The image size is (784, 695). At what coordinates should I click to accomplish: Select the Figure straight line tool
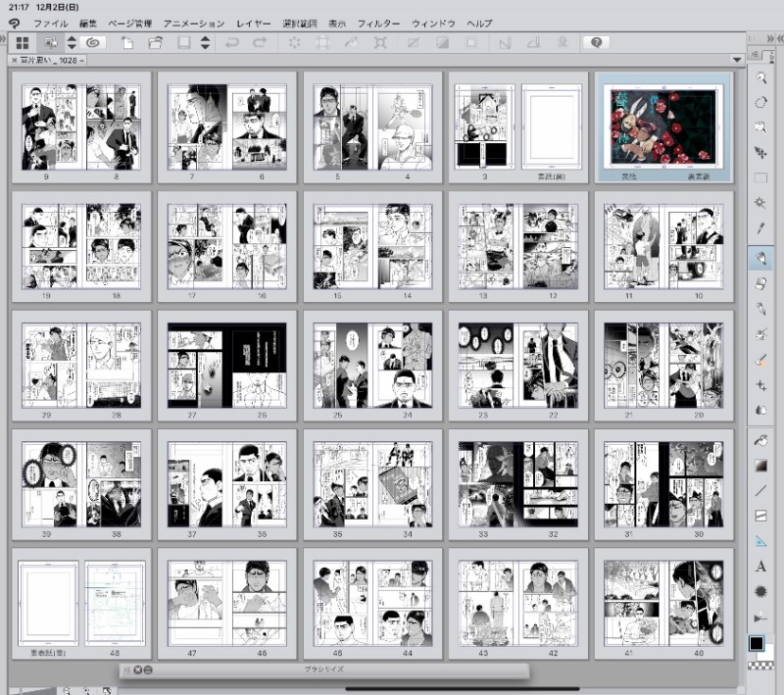click(x=760, y=490)
